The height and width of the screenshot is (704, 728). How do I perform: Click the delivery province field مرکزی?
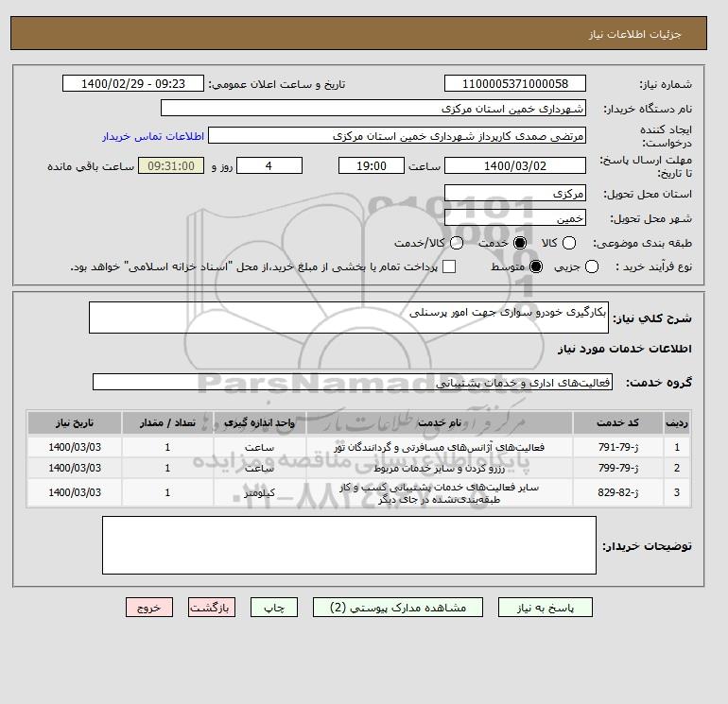(515, 194)
